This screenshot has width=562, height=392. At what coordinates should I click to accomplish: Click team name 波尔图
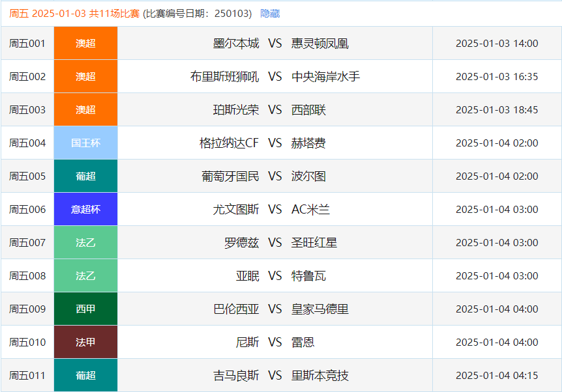(308, 176)
